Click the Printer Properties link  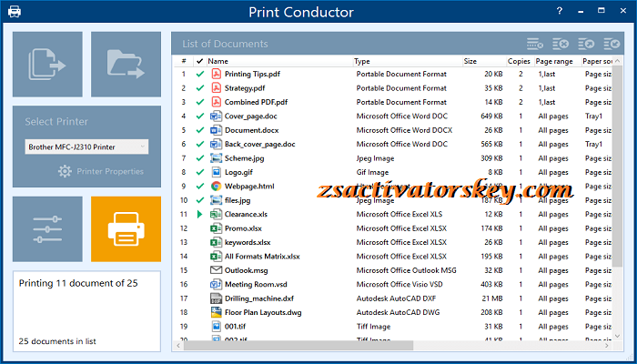[110, 171]
